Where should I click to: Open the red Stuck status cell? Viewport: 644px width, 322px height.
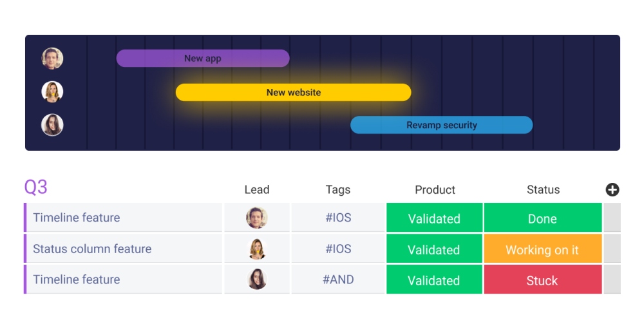click(542, 280)
